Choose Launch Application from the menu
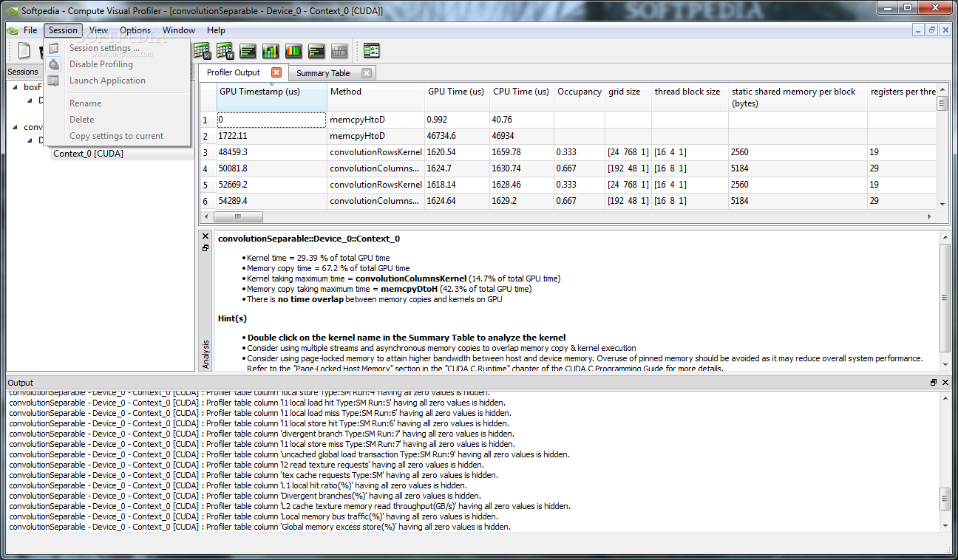The image size is (958, 560). [x=106, y=81]
